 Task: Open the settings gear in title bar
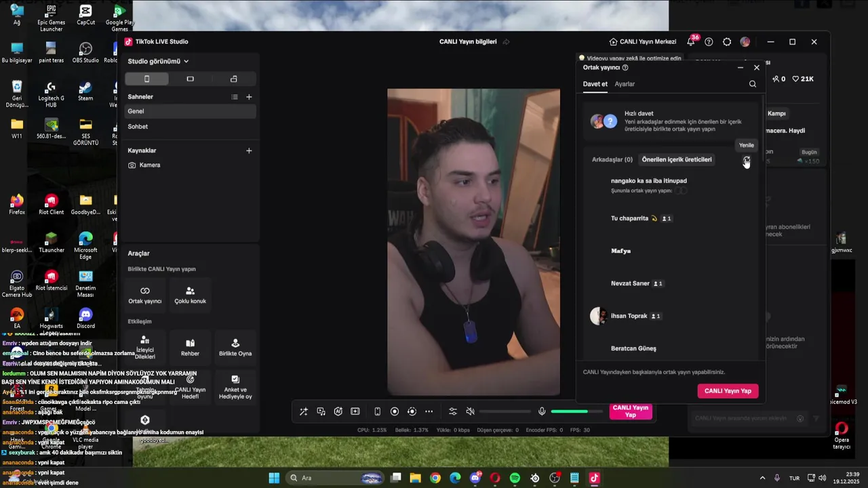point(727,41)
